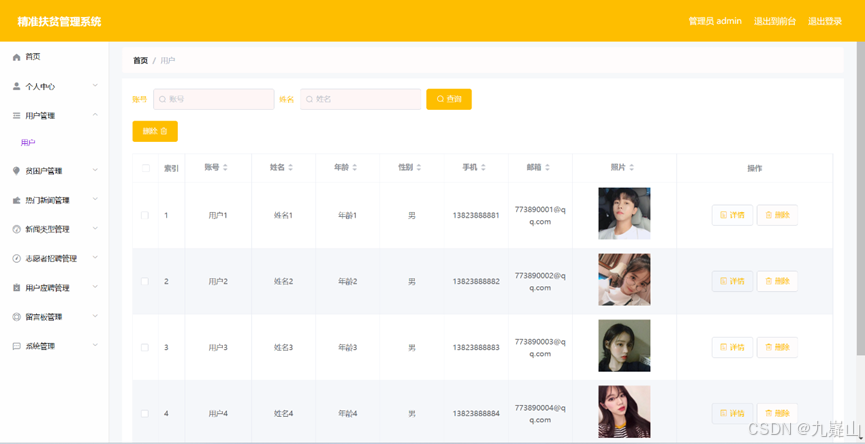Open the 热门新闻管理 menu label
Viewport: 865px width, 444px height.
click(47, 200)
